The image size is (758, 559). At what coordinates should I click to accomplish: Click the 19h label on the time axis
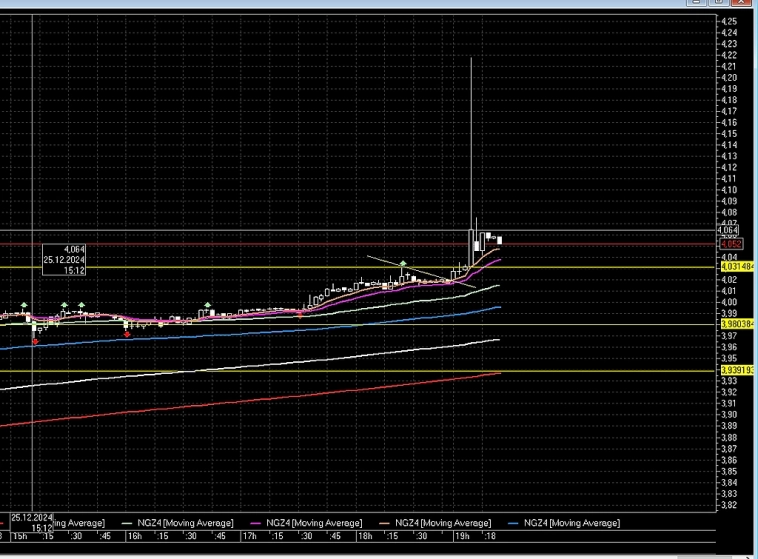pyautogui.click(x=463, y=536)
